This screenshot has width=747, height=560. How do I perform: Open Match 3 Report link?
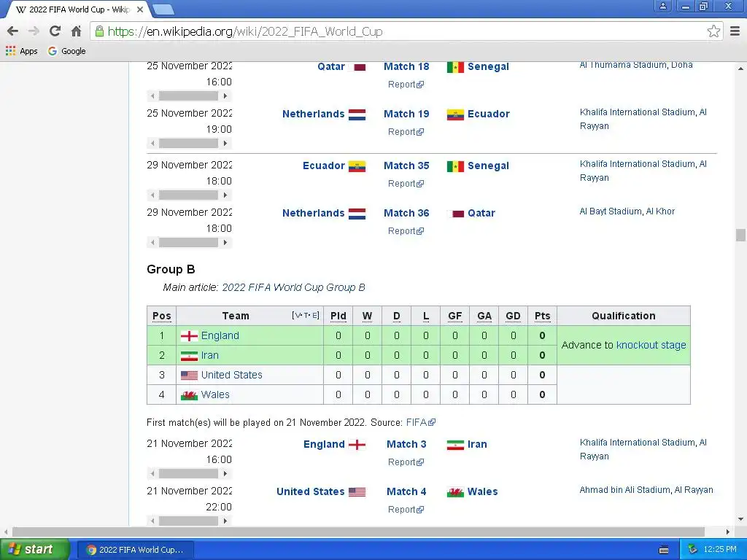tap(406, 462)
